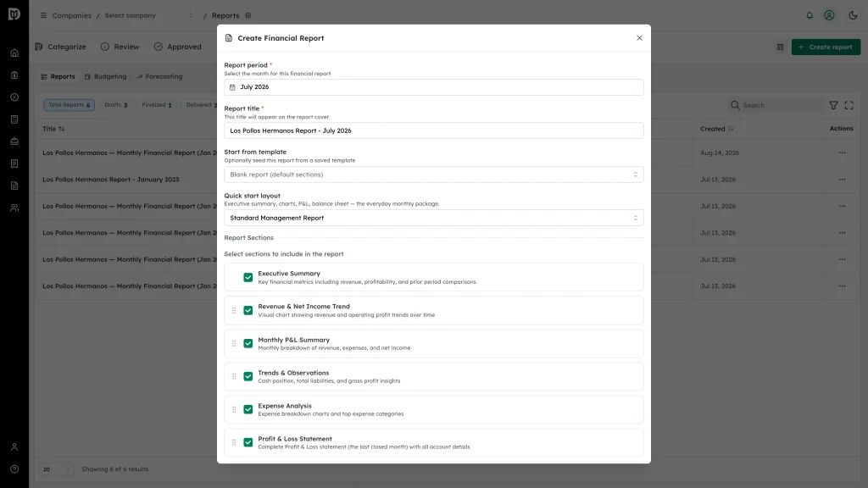Open Select company dropdown
The height and width of the screenshot is (488, 868).
149,15
